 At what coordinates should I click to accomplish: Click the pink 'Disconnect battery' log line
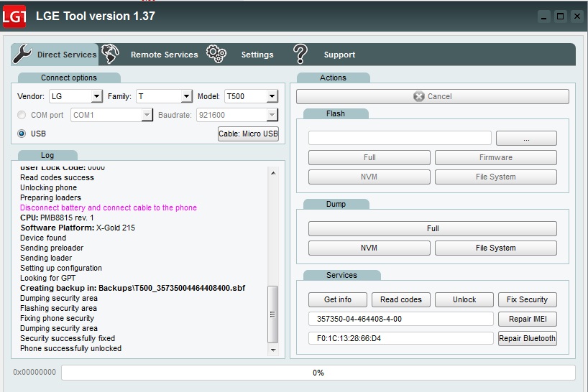coord(109,207)
